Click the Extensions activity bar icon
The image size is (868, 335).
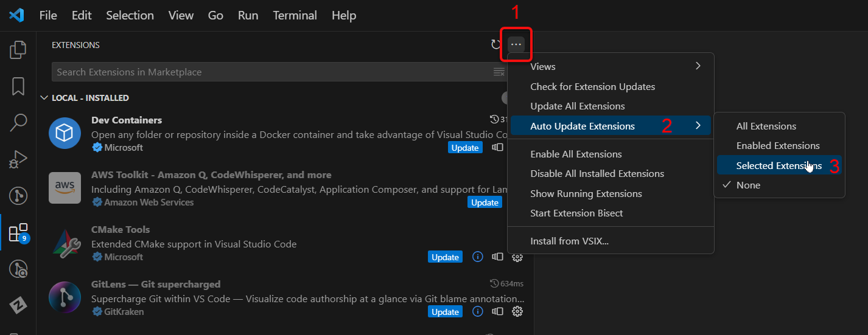[x=18, y=232]
